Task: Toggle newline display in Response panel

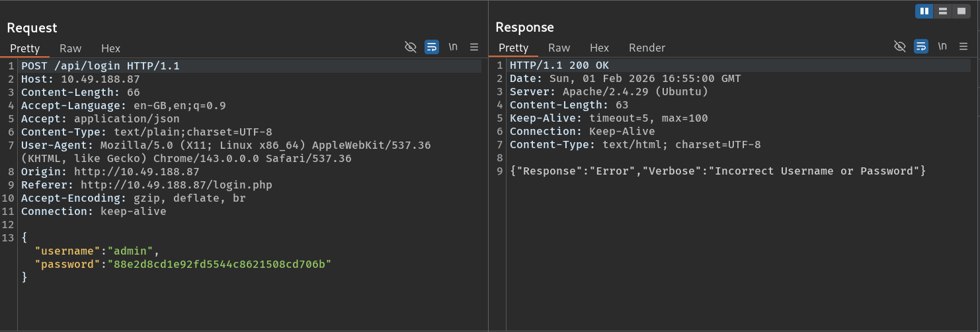Action: pos(942,46)
